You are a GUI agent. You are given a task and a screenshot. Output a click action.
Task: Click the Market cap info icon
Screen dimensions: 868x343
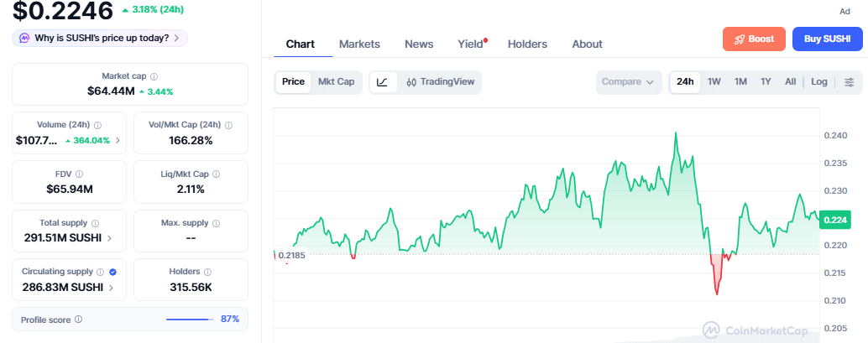pyautogui.click(x=154, y=76)
